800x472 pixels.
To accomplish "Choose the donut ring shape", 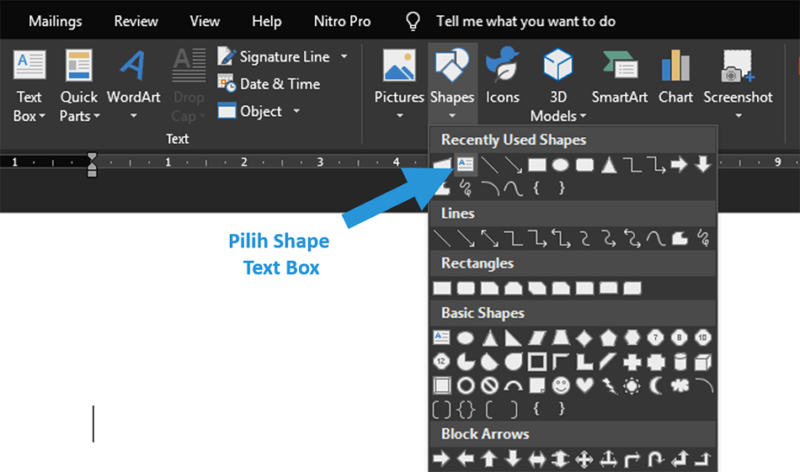I will [465, 386].
